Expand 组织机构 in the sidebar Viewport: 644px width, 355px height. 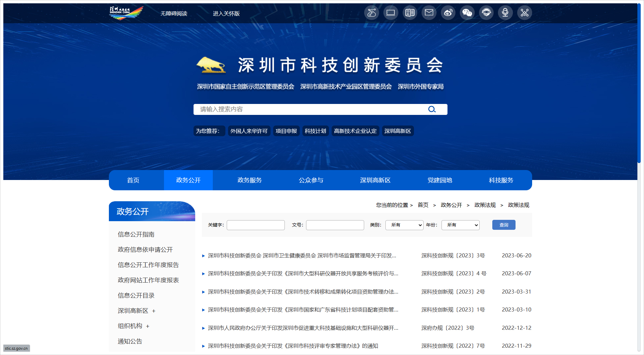[148, 326]
